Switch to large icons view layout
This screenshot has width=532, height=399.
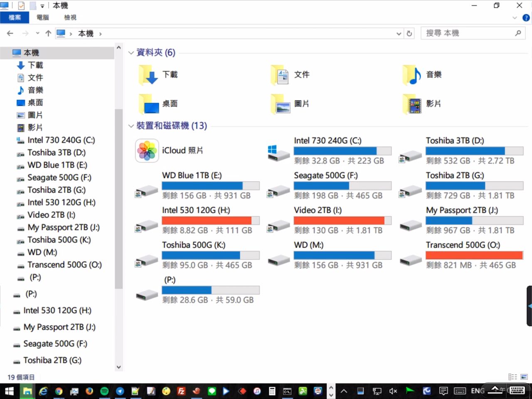point(524,377)
